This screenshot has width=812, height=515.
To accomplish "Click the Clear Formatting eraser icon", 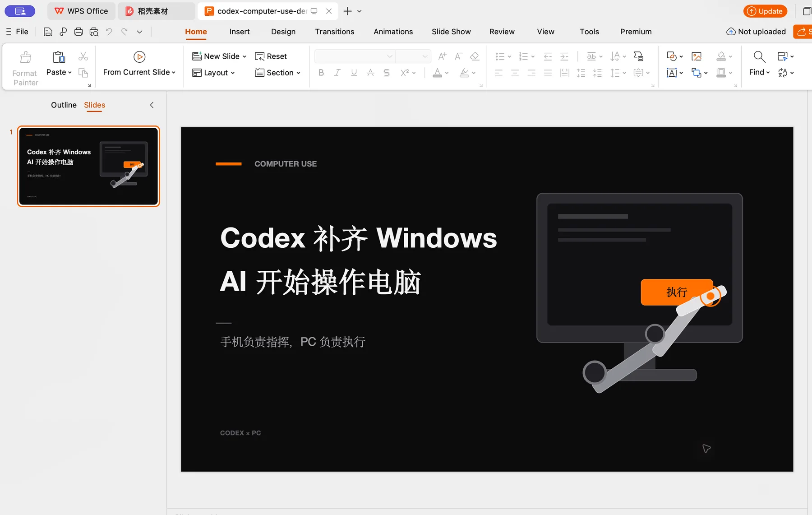I will tap(475, 56).
